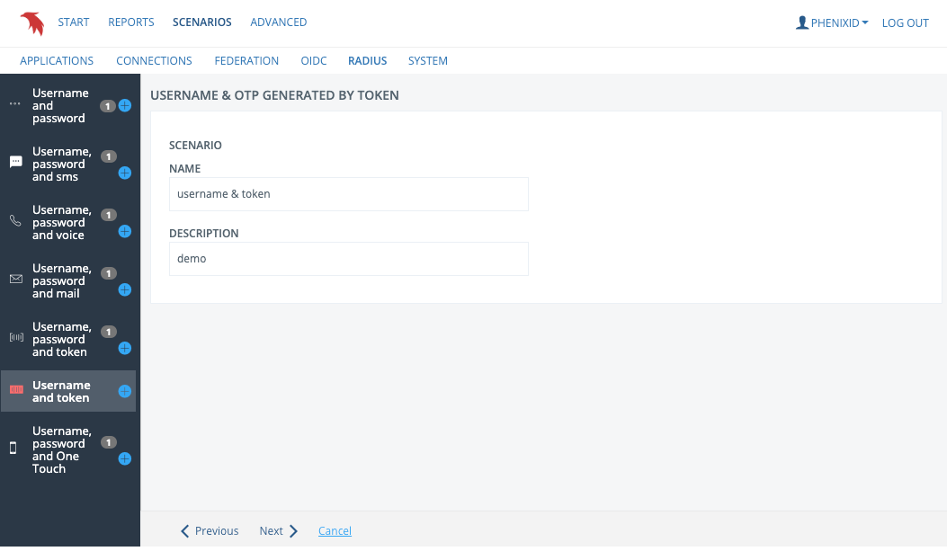Open the OIDC tab
The image size is (947, 560).
pos(313,61)
